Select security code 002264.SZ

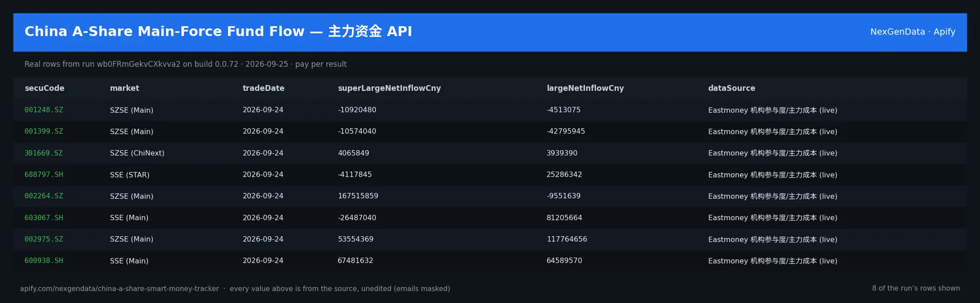click(44, 196)
